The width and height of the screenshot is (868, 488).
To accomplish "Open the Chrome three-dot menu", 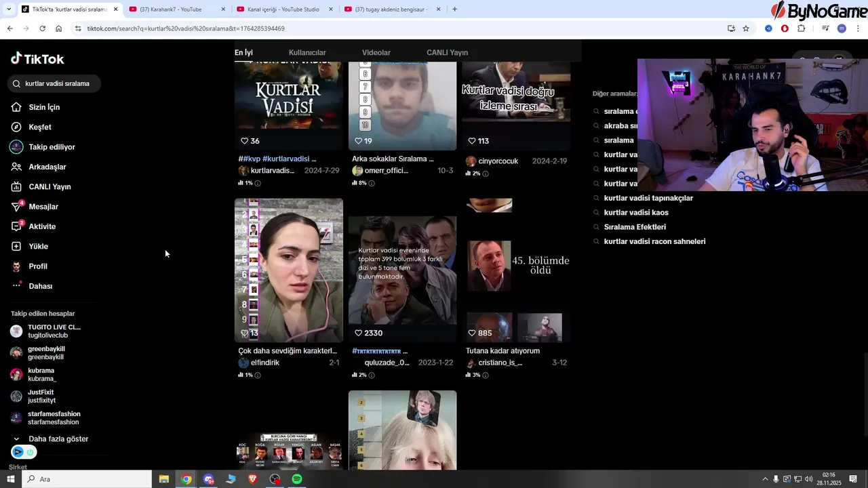I will point(859,28).
